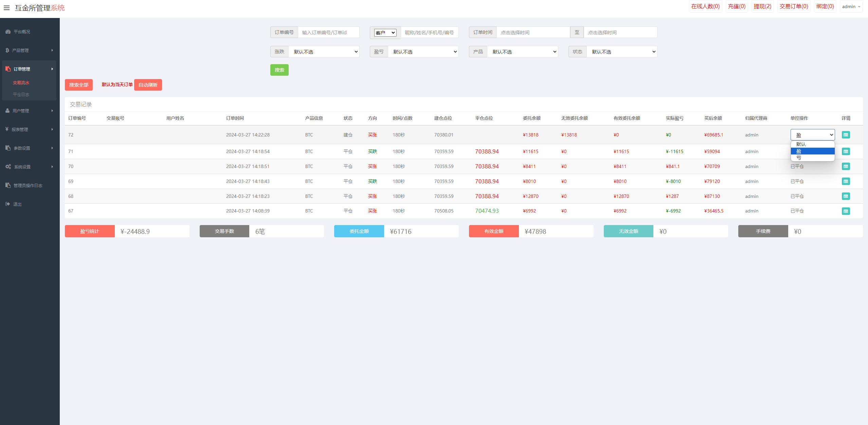Viewport: 868px width, 425px height.
Task: Click the hamburger menu icon
Action: 6,8
